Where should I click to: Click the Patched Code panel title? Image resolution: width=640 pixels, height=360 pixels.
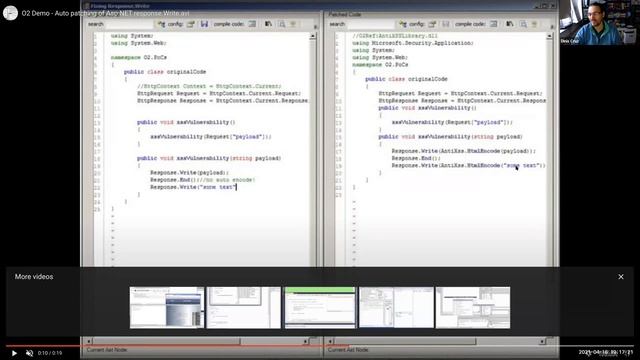click(x=344, y=14)
